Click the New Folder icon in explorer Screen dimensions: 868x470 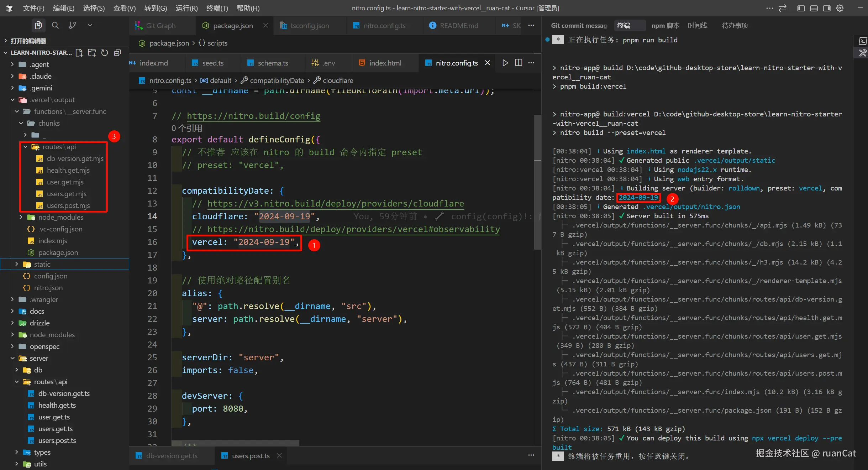pos(92,53)
